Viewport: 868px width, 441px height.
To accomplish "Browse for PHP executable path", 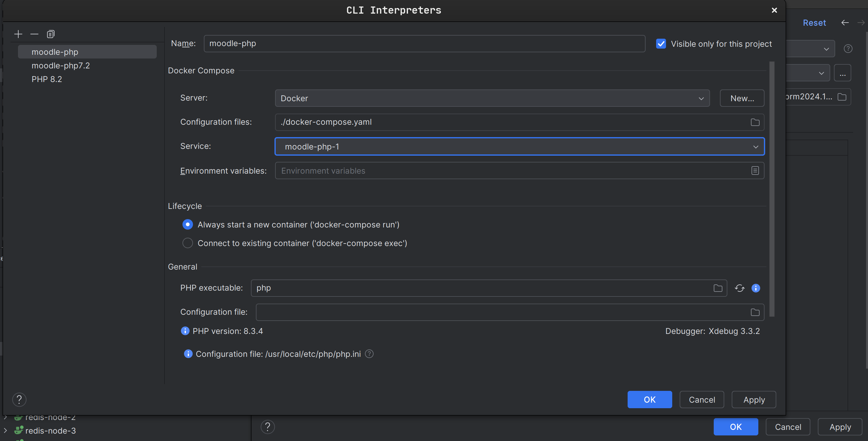I will [x=718, y=288].
